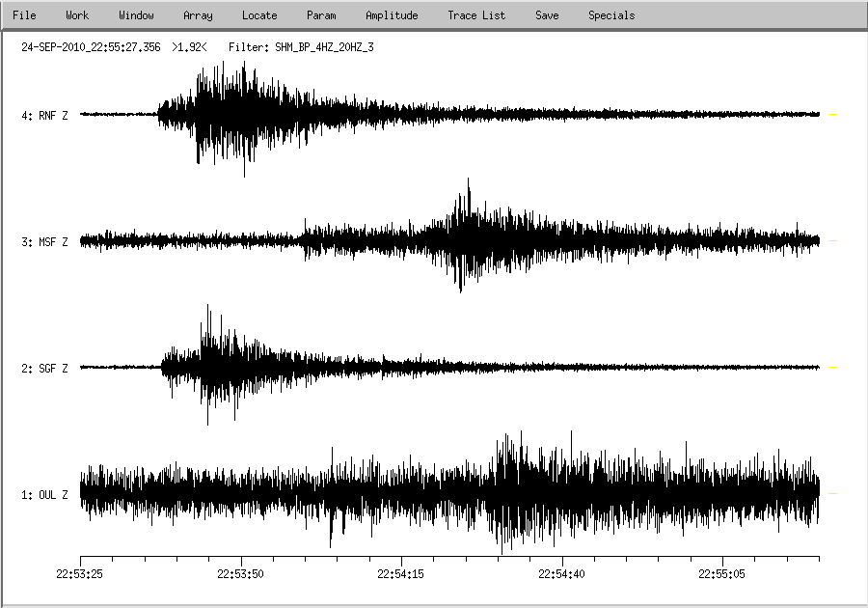Open the Window menu
The height and width of the screenshot is (608, 868).
click(x=136, y=15)
